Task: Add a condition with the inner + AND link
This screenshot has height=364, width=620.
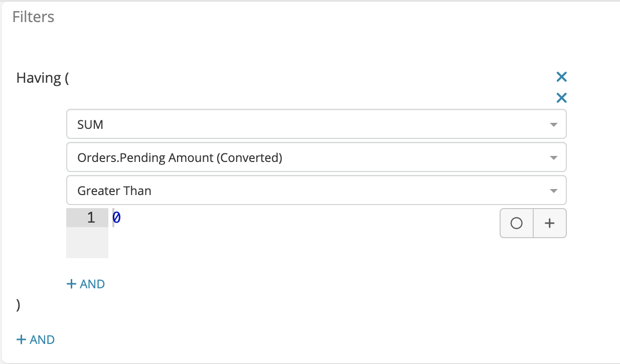Action: (86, 284)
